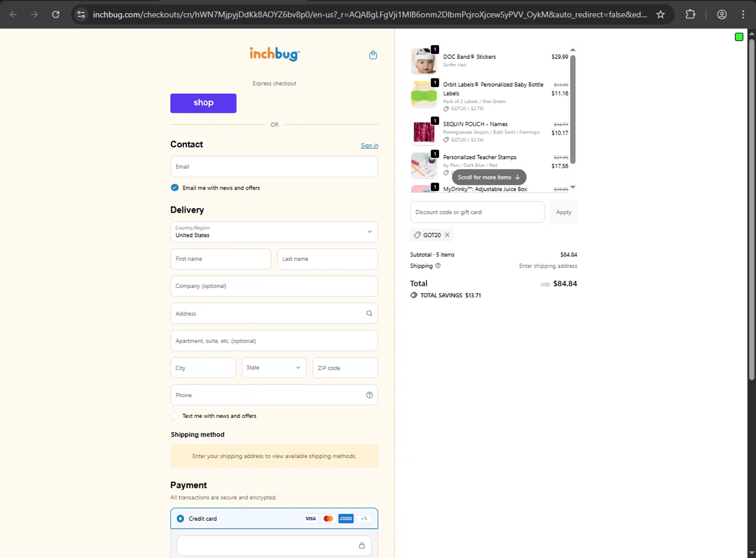Click the $84.84 total amount

tap(565, 284)
